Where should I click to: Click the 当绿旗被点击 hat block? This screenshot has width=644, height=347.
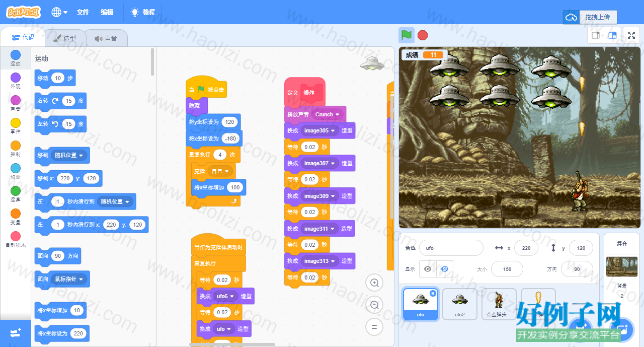coord(206,88)
